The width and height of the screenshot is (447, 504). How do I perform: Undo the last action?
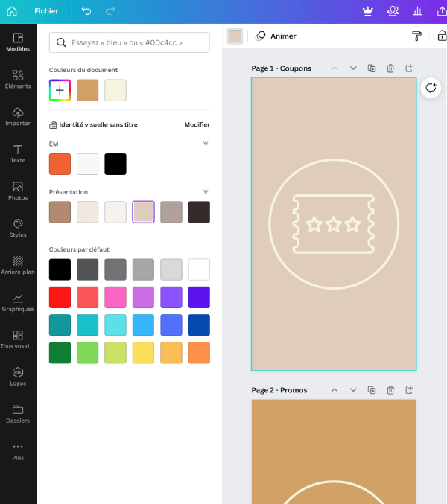pyautogui.click(x=86, y=11)
